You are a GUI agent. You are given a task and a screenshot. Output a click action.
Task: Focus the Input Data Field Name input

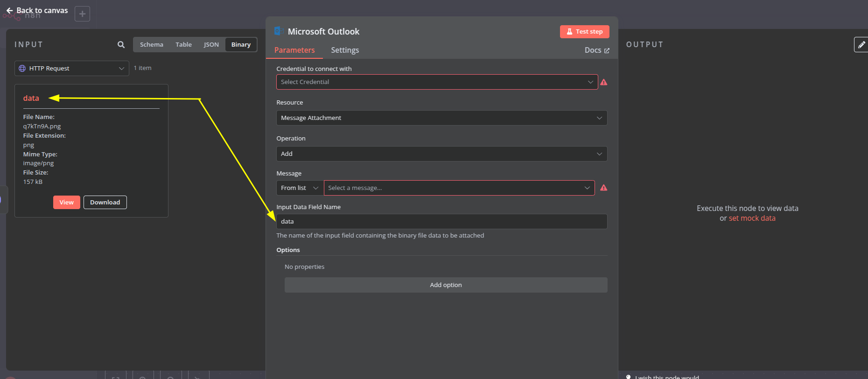(441, 222)
